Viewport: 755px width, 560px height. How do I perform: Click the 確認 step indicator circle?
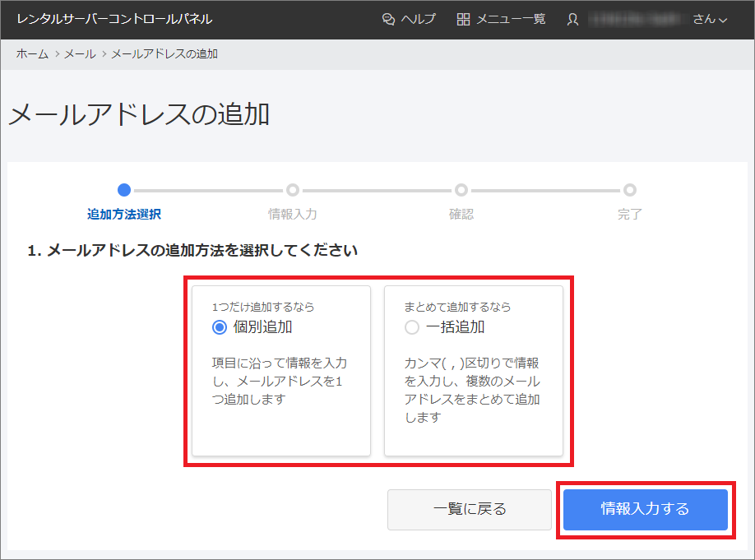(x=461, y=190)
